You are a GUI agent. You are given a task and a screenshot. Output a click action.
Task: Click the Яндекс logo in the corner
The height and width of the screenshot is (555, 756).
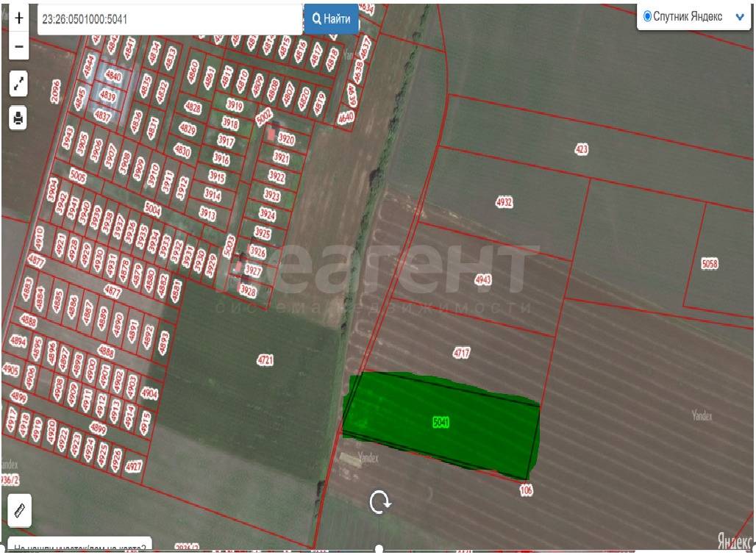pos(733,541)
